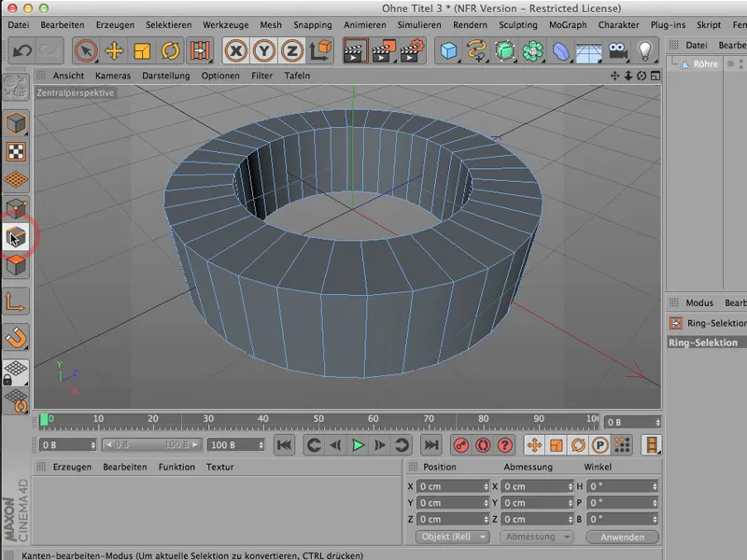The image size is (747, 560).
Task: Open the deformer objects icon
Action: (x=561, y=50)
